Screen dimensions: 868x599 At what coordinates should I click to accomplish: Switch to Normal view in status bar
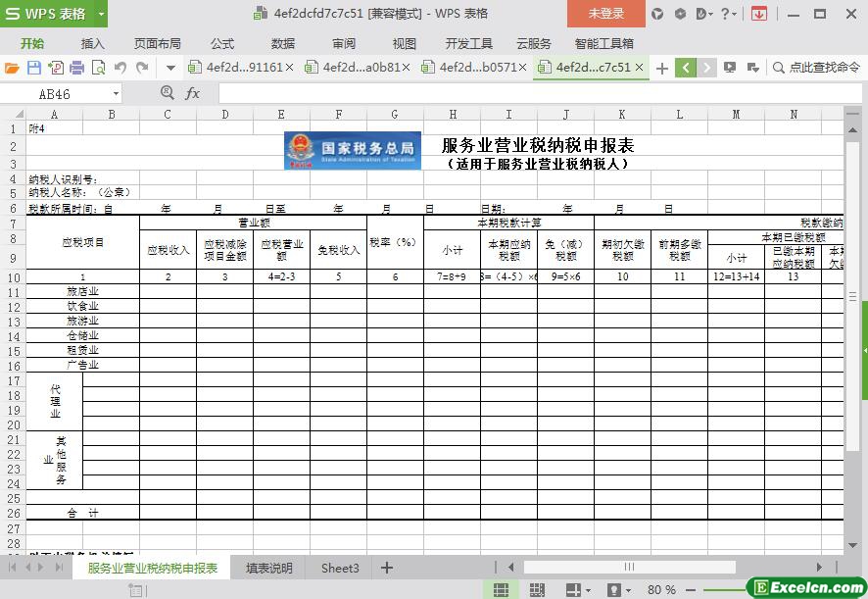click(501, 590)
